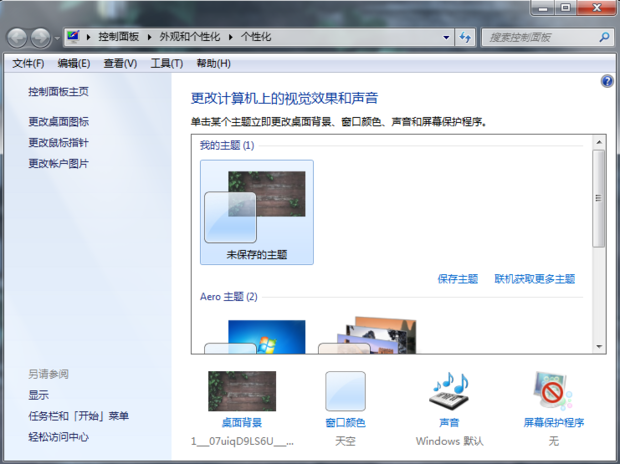Open 更改鼠标指针 link
Screen dimensions: 620x464
pyautogui.click(x=59, y=143)
